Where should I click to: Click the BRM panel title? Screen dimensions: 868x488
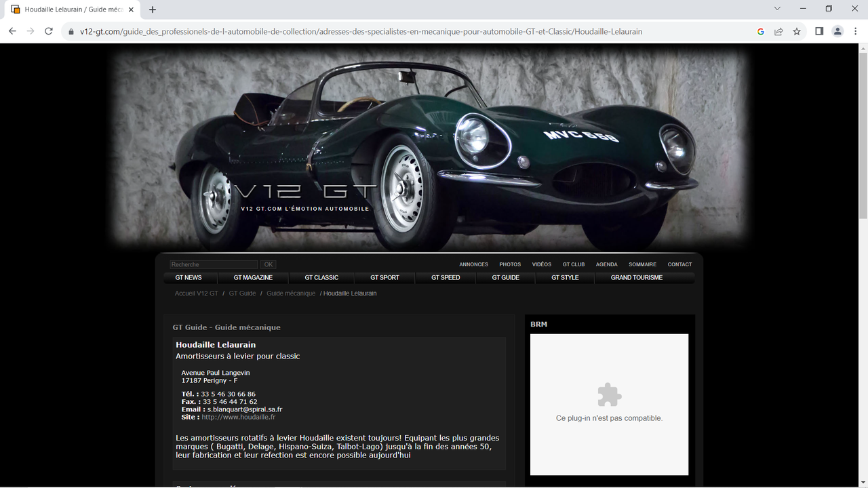(538, 325)
